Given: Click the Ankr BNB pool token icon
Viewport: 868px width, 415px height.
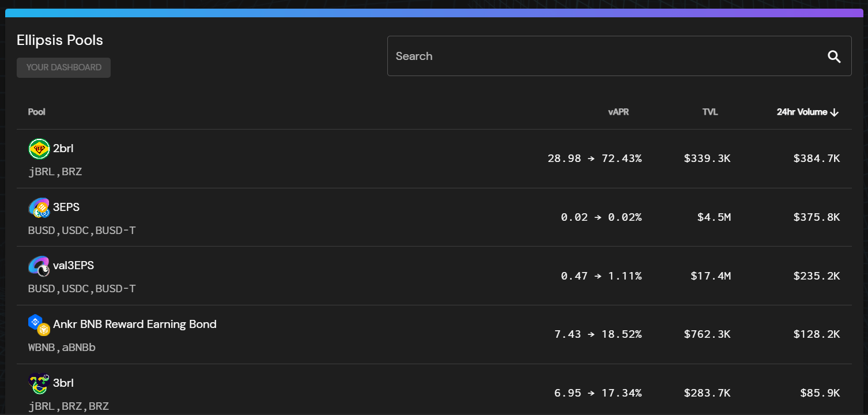Looking at the screenshot, I should point(39,325).
